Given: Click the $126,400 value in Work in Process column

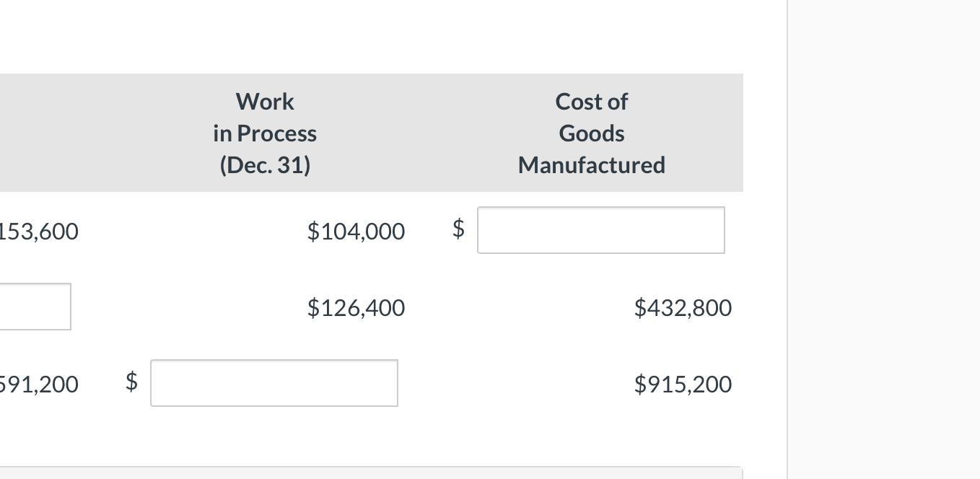Looking at the screenshot, I should [355, 307].
